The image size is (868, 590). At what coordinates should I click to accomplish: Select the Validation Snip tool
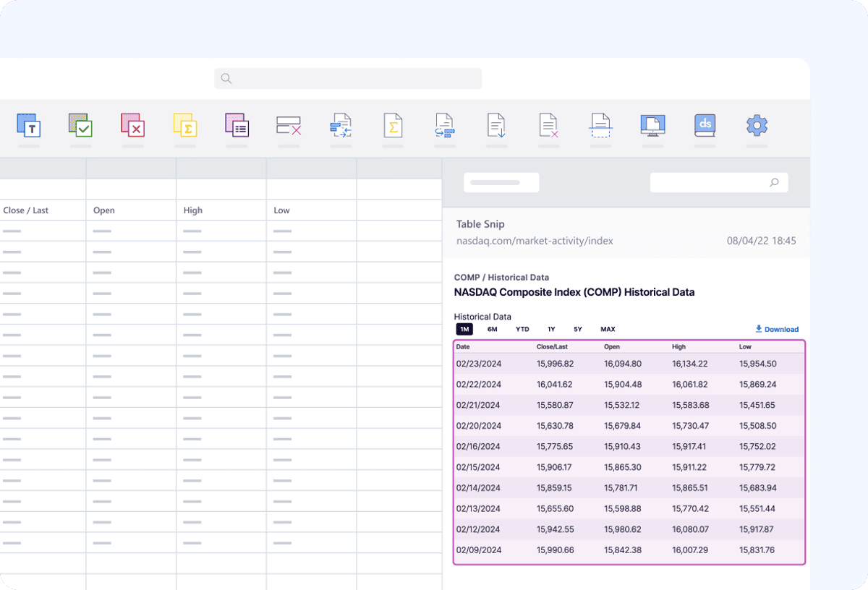click(80, 127)
